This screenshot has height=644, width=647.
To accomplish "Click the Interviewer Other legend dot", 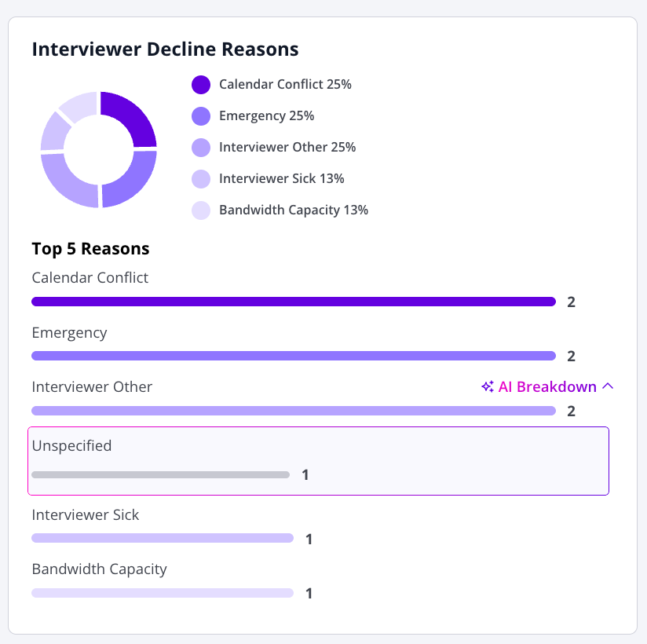I will [x=201, y=148].
